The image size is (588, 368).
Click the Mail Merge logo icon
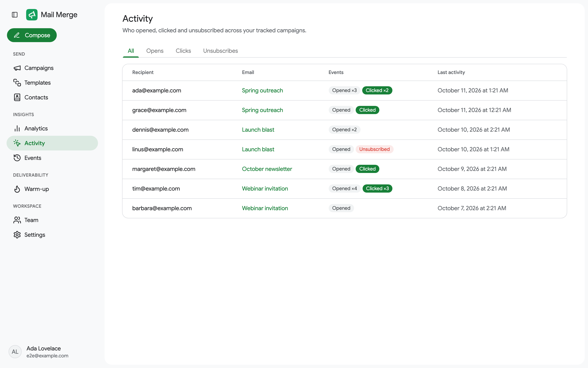click(32, 15)
